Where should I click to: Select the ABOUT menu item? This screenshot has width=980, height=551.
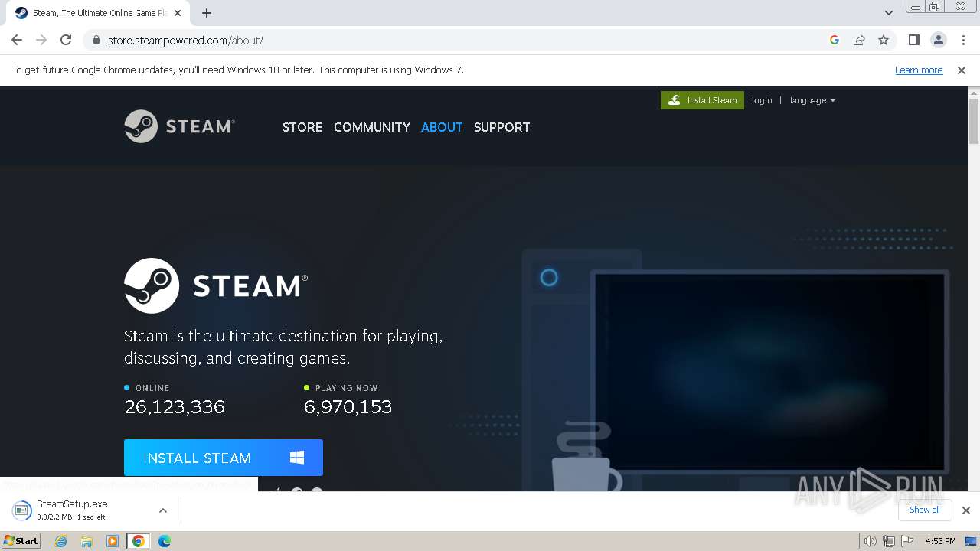pyautogui.click(x=442, y=127)
